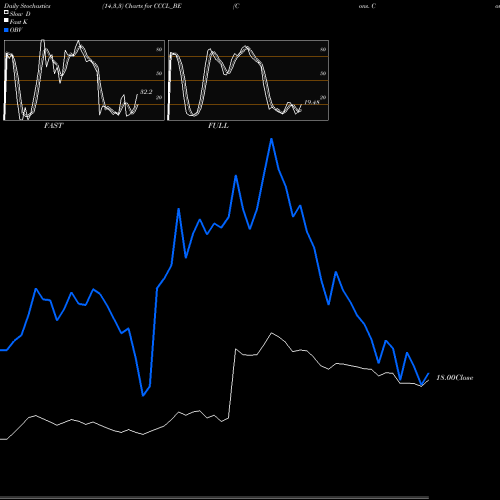This screenshot has width=500, height=500.
Task: Click the Fast K legend swatch
Action: pyautogui.click(x=6, y=21)
